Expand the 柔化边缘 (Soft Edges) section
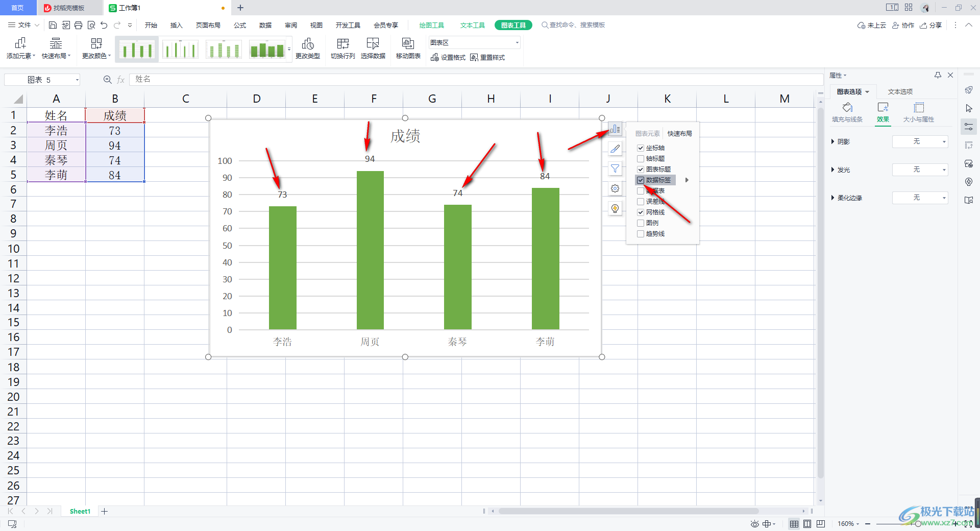Screen dimensions: 980x531 [x=832, y=198]
